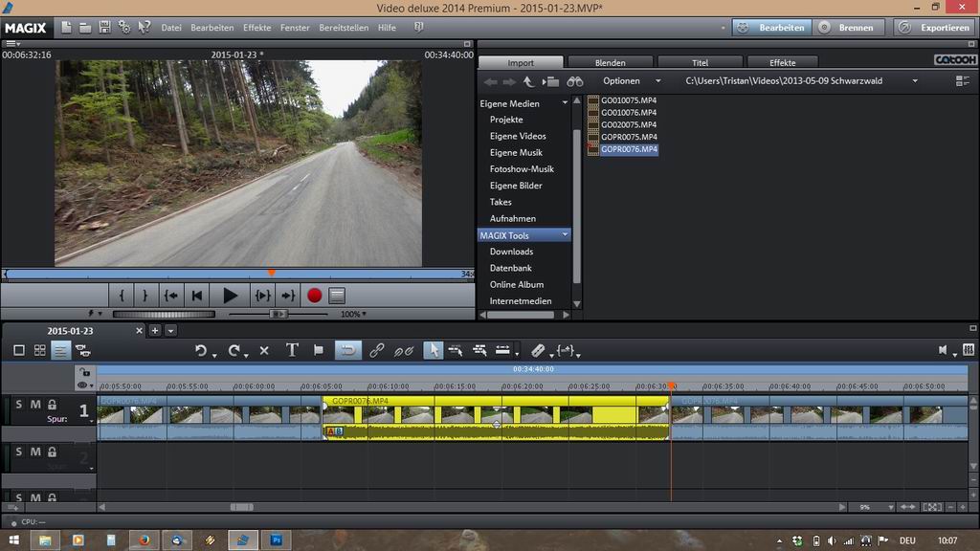This screenshot has height=551, width=980.
Task: Click the binoculars search icon
Action: pos(575,81)
